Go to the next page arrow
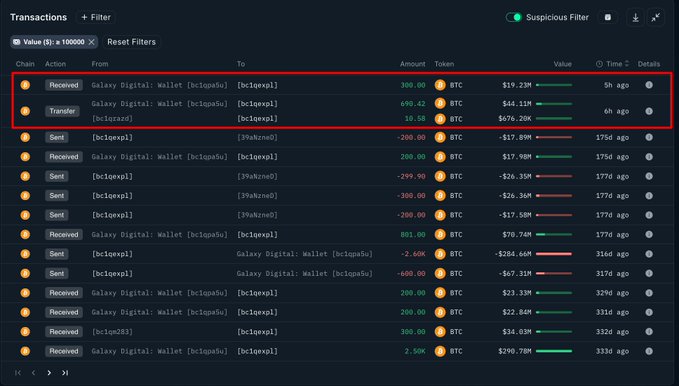Viewport: 679px width, 386px height. [49, 373]
